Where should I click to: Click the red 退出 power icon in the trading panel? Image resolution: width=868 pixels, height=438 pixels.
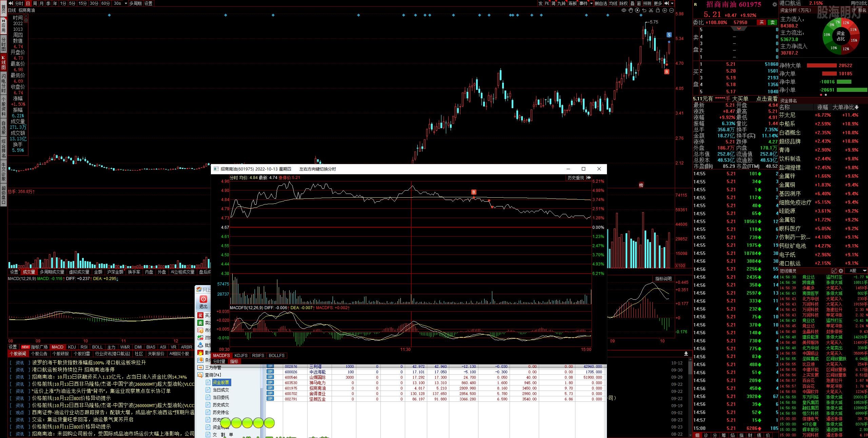coord(203,299)
